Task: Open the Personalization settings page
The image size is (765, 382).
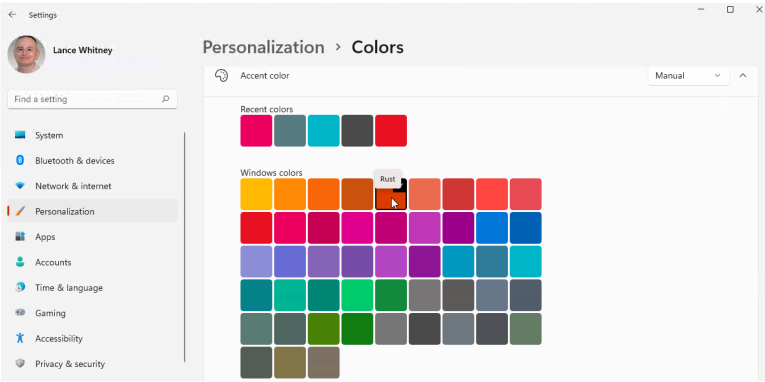Action: [93, 211]
